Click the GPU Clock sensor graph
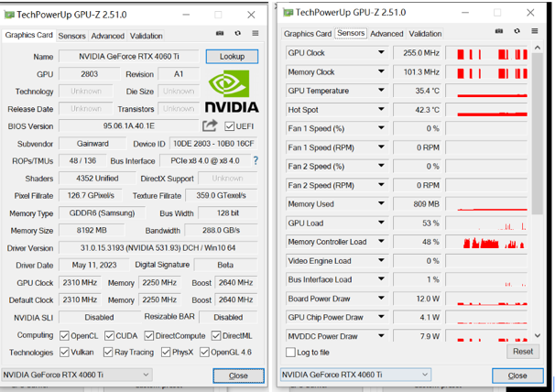555x392 pixels. (x=486, y=53)
